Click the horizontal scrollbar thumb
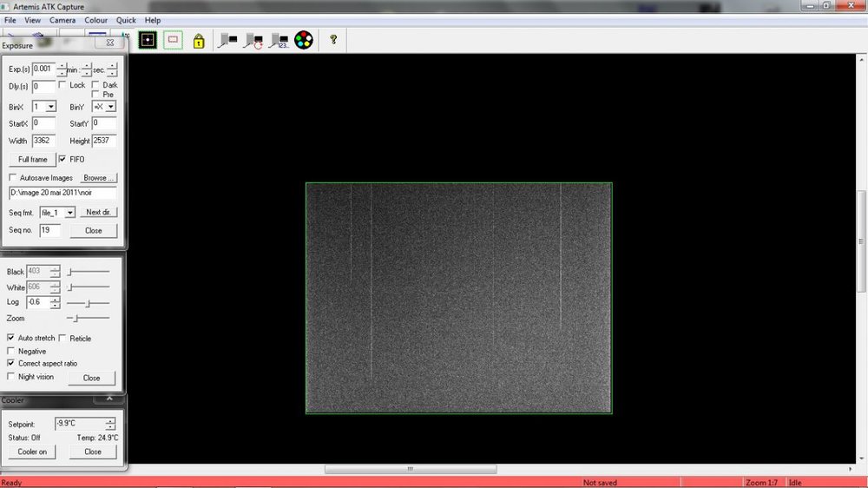Image resolution: width=868 pixels, height=488 pixels. tap(411, 469)
